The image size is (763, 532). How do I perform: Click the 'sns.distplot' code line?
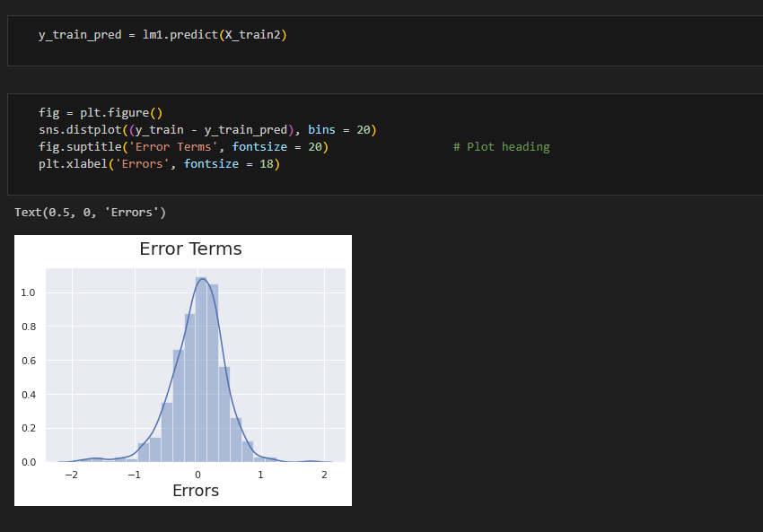click(207, 130)
